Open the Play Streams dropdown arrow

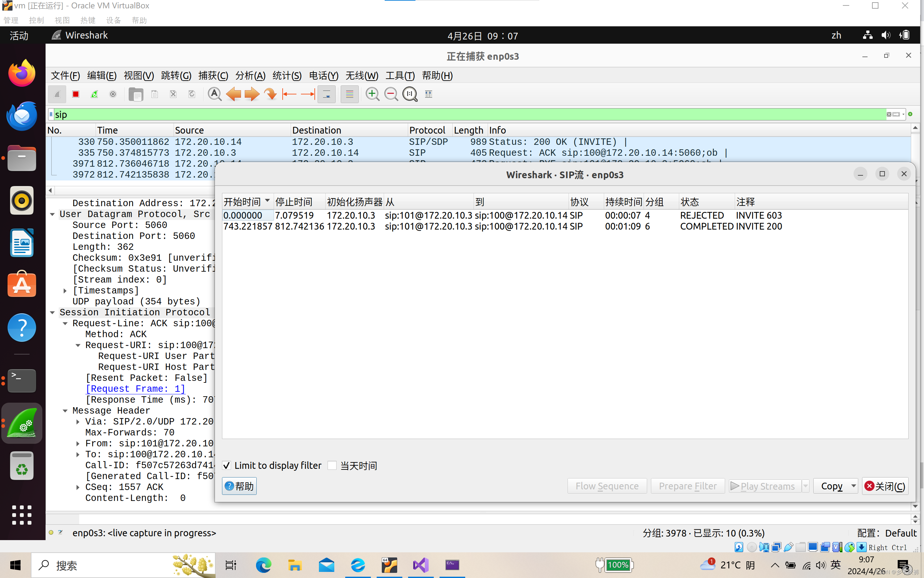click(805, 486)
